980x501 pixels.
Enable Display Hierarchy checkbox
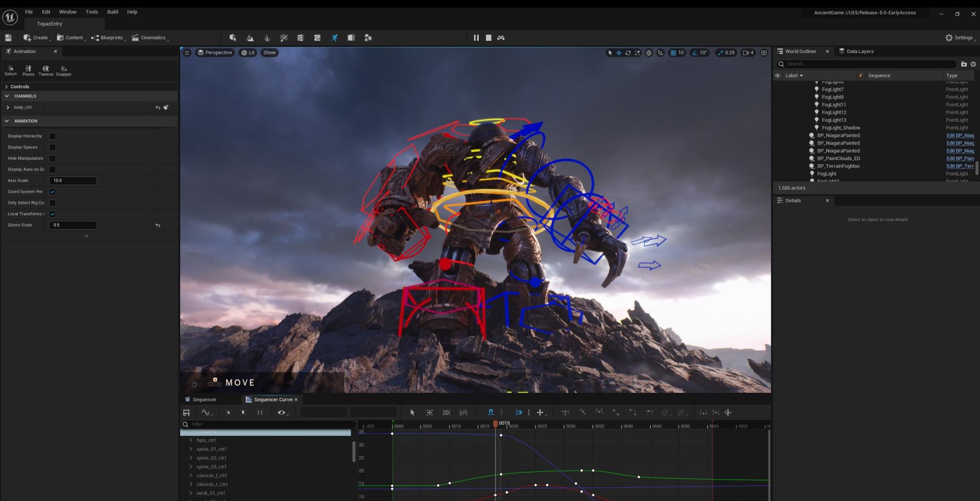click(x=52, y=136)
